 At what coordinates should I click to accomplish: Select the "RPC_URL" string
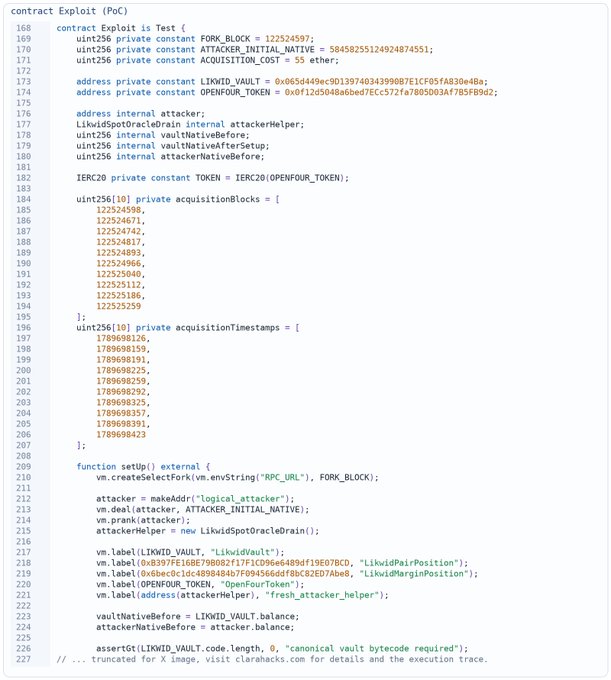coord(282,477)
